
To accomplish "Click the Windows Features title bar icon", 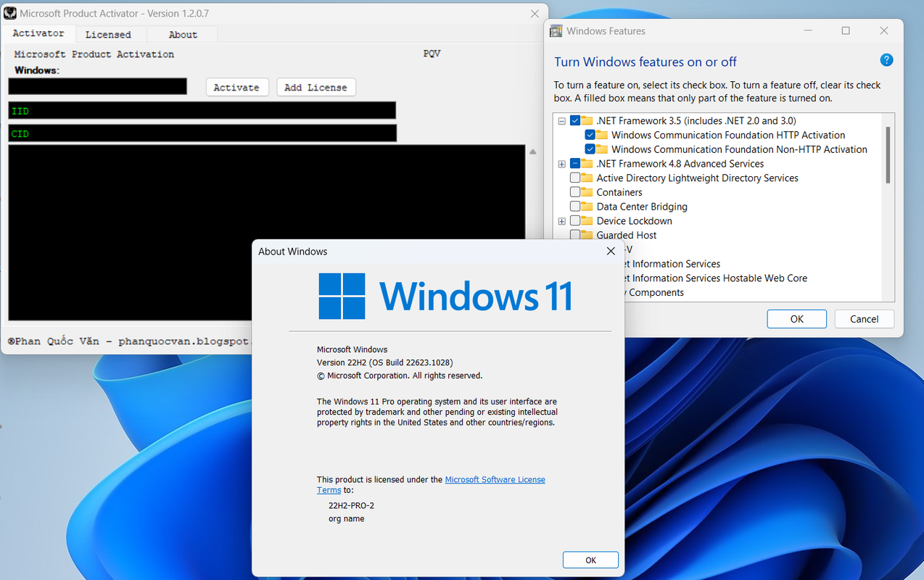I will [556, 31].
